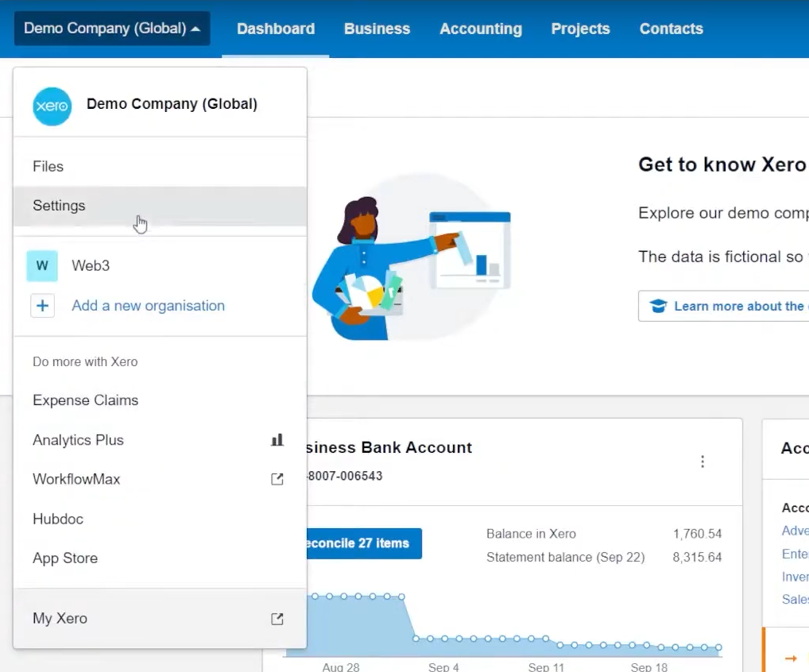The width and height of the screenshot is (809, 672).
Task: Click Reconcile 27 items button
Action: point(364,543)
